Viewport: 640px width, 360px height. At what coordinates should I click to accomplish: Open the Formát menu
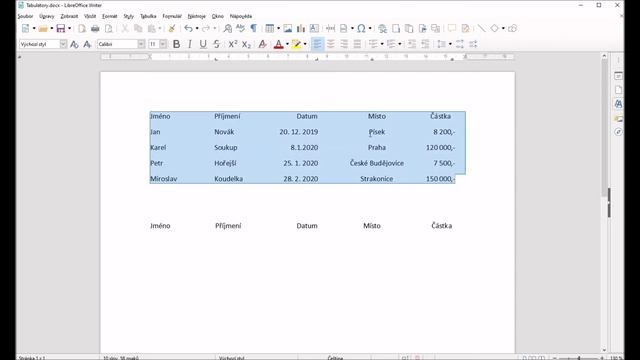pos(109,16)
